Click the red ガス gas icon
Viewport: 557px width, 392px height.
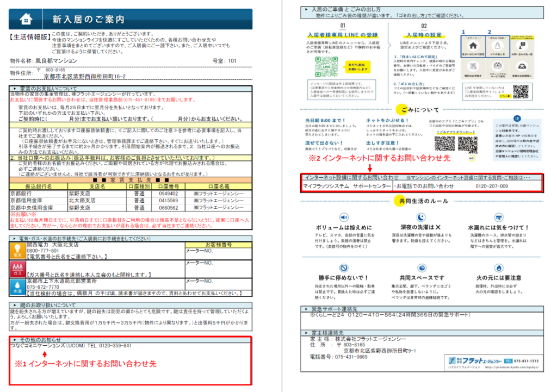pyautogui.click(x=17, y=269)
